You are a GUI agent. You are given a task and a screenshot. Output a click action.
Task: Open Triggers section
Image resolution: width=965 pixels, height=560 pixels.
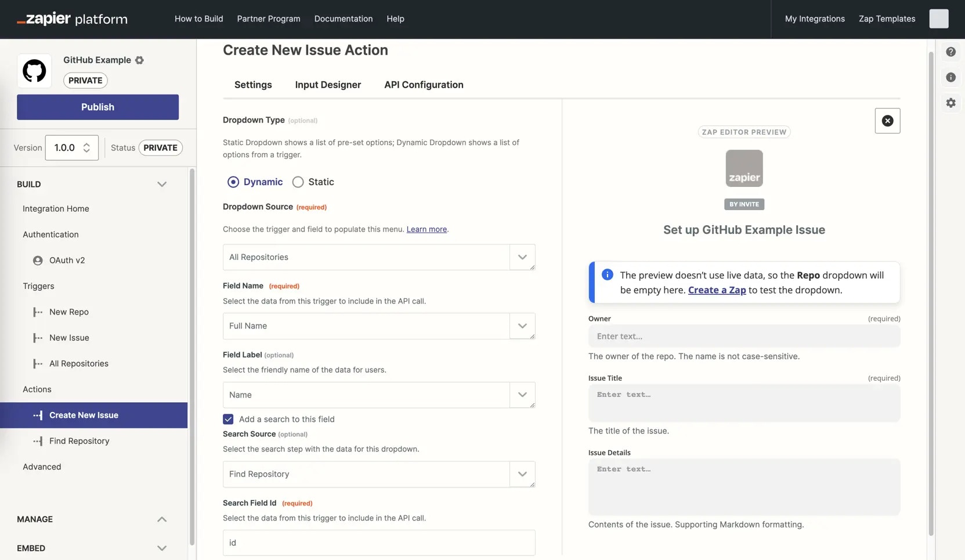click(38, 286)
